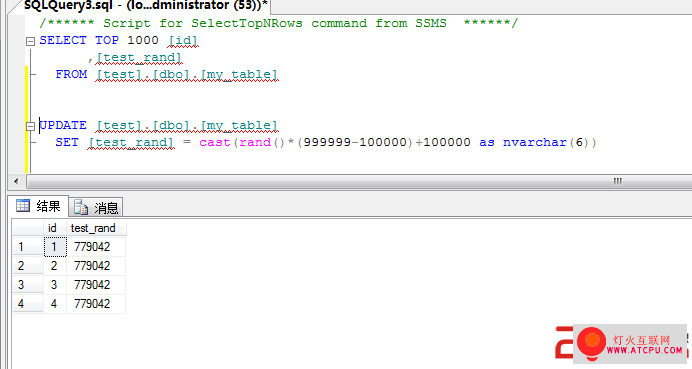Image resolution: width=692 pixels, height=369 pixels.
Task: Select row header 1 in results grid
Action: tap(28, 247)
